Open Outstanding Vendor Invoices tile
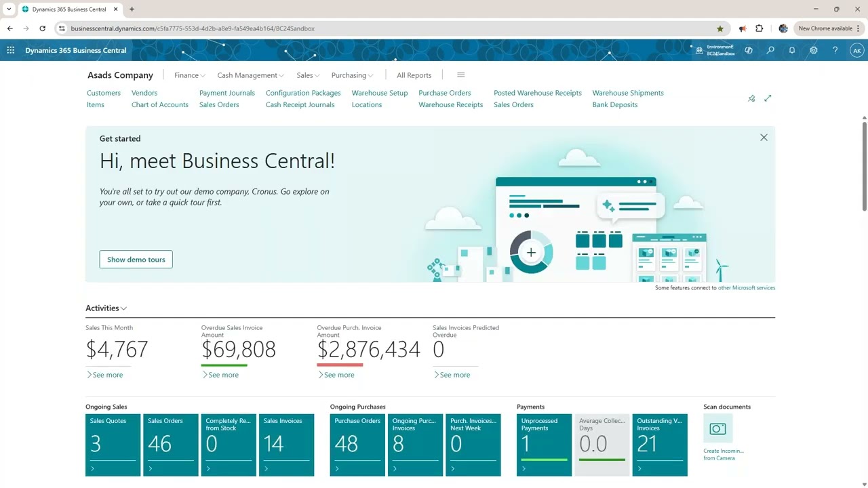Image resolution: width=868 pixels, height=488 pixels. [660, 445]
